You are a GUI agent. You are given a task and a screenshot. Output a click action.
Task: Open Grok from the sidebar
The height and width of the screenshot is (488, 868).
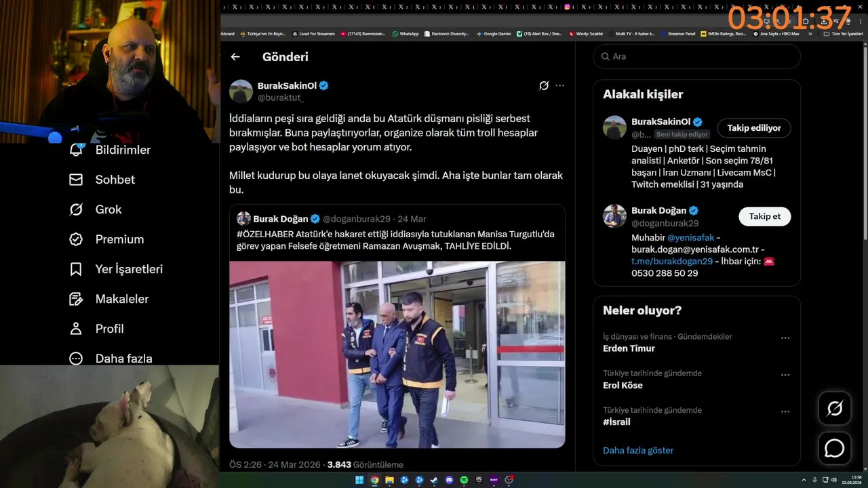pos(96,209)
